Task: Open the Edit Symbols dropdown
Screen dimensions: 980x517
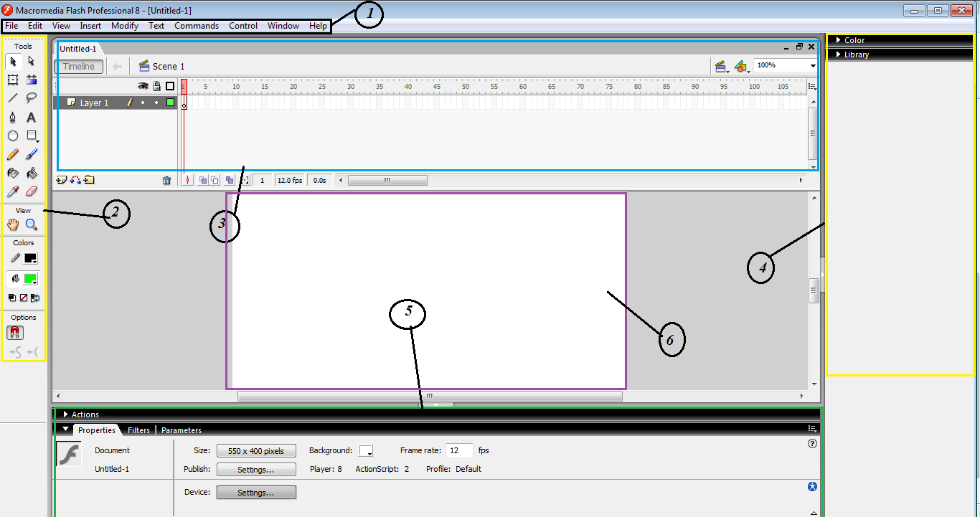Action: (x=742, y=67)
